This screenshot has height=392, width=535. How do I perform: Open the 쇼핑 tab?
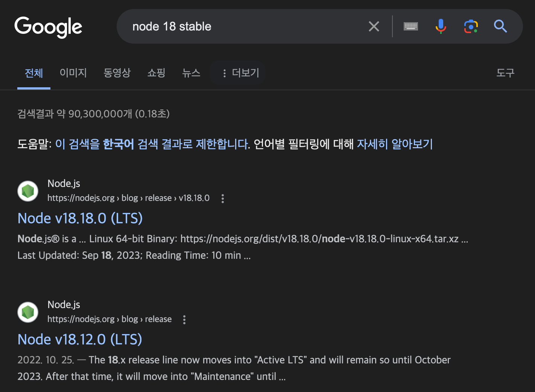click(157, 73)
